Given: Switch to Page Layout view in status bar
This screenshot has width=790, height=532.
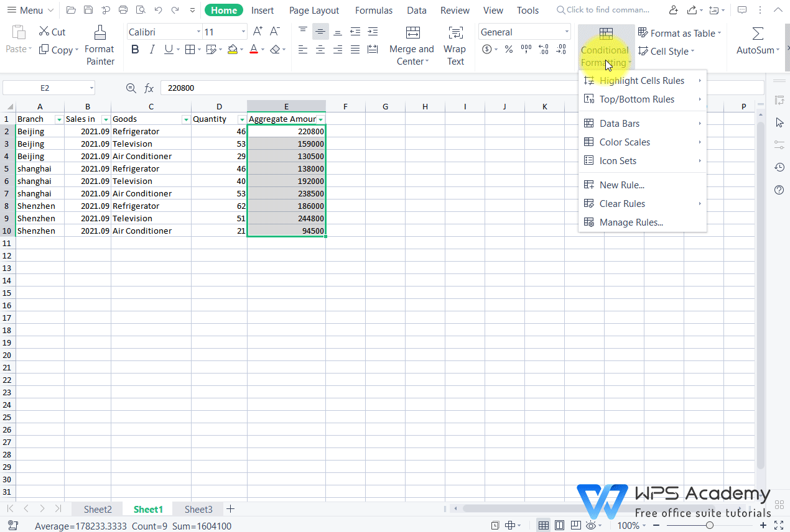Looking at the screenshot, I should click(x=560, y=526).
